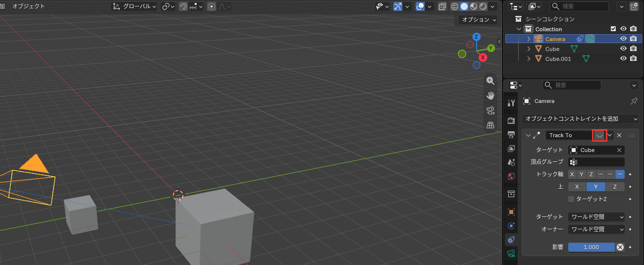The height and width of the screenshot is (265, 644).
Task: Open the グローバル transform orientation dropdown
Action: point(134,6)
